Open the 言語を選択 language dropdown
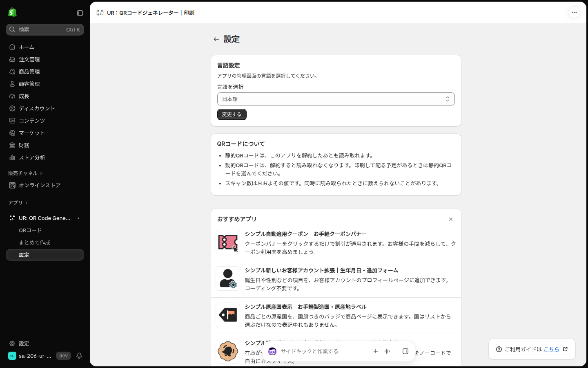Viewport: 588px width, 368px height. [x=336, y=99]
